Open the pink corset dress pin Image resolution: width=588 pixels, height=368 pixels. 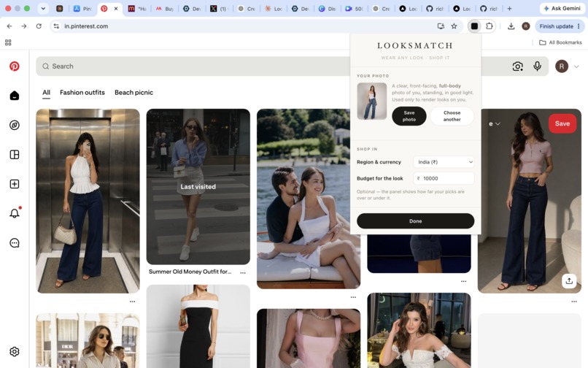(309, 338)
